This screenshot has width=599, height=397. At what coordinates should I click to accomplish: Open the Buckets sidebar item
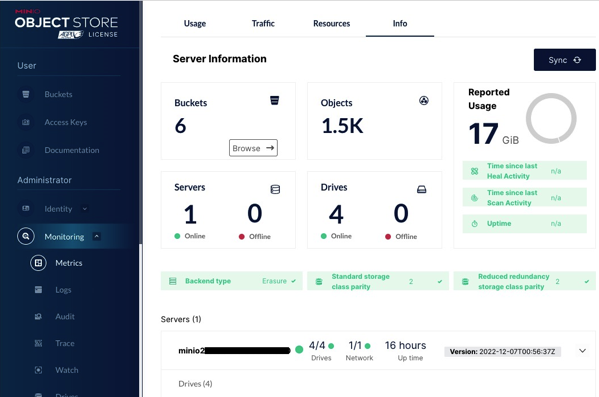(58, 94)
